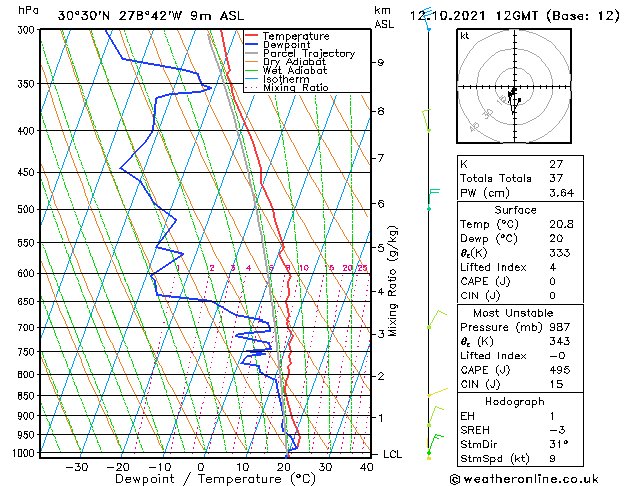Viewport: 629px width, 486px height.
Task: Click the Pressure (mb) value 987
Action: [560, 327]
